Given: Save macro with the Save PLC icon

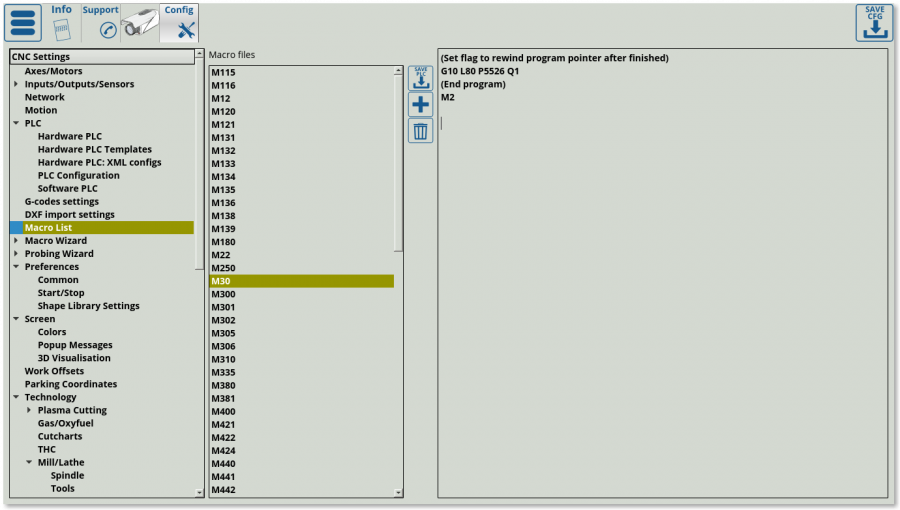Looking at the screenshot, I should (421, 78).
